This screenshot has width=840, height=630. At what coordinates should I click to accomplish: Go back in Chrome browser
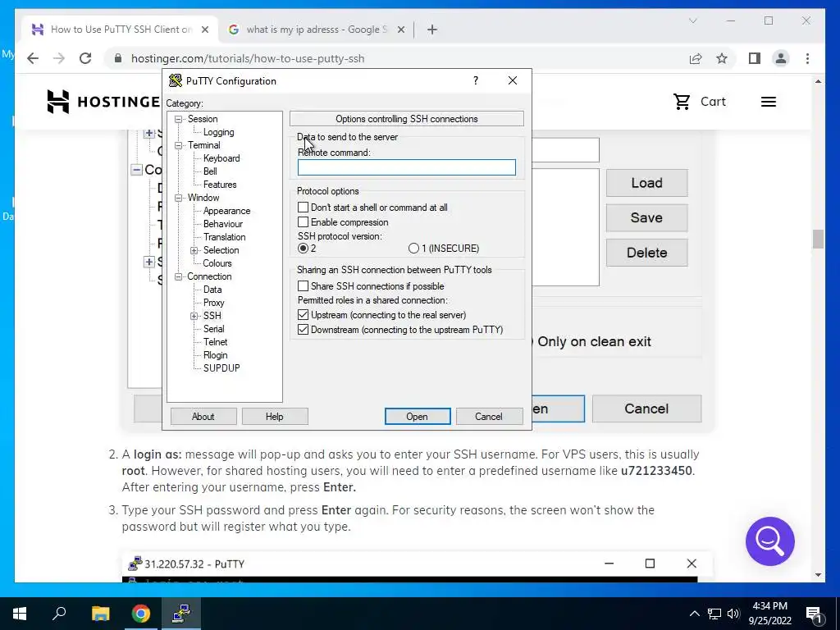[33, 58]
